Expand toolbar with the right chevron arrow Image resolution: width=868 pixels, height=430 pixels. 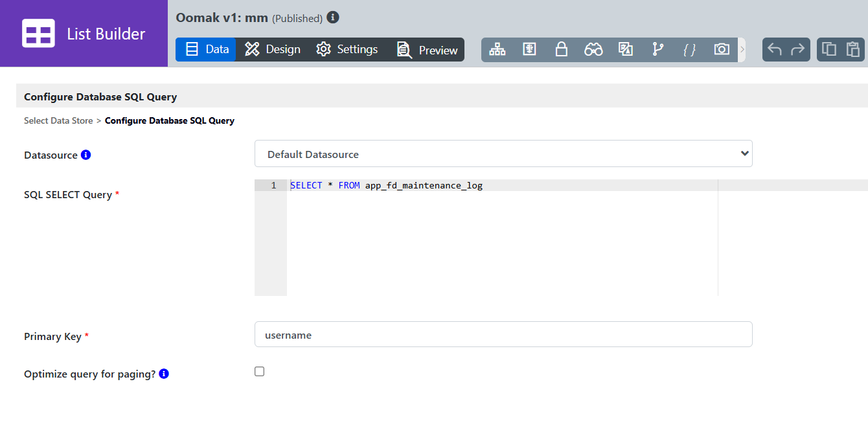coord(742,50)
